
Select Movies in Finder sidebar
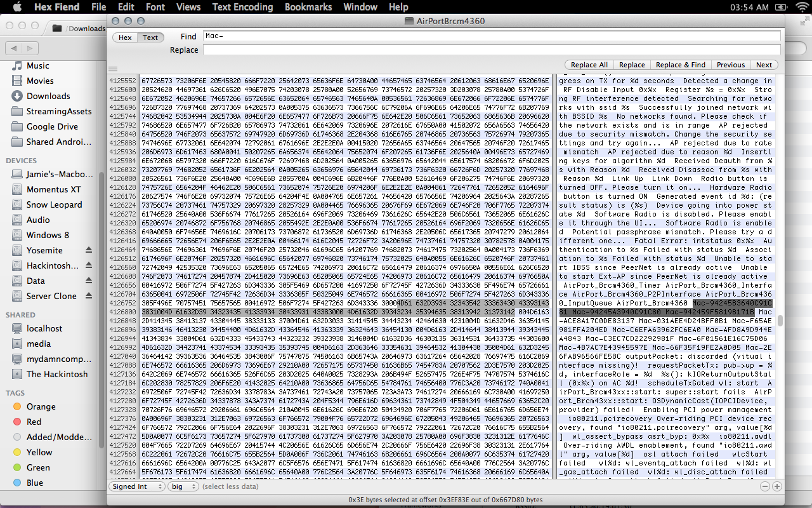click(x=39, y=81)
